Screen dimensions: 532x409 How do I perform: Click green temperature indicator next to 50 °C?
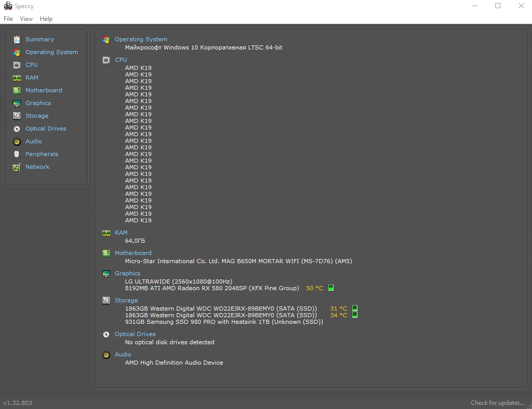pos(331,288)
